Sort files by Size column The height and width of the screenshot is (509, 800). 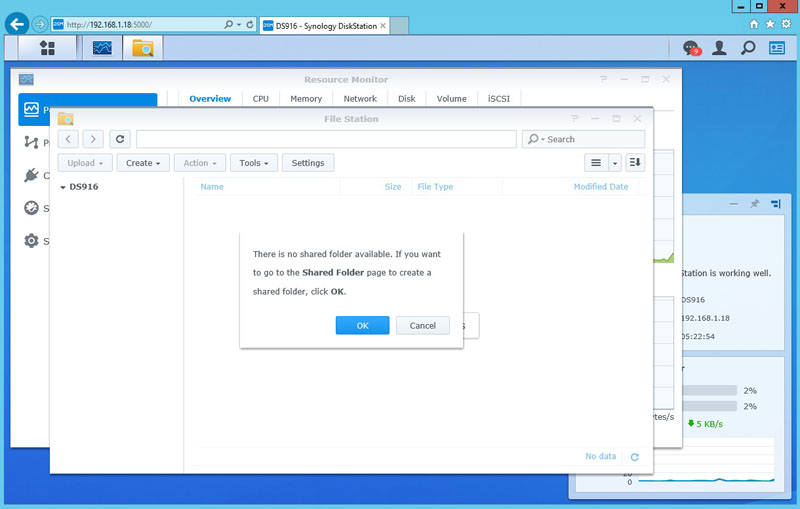[392, 187]
